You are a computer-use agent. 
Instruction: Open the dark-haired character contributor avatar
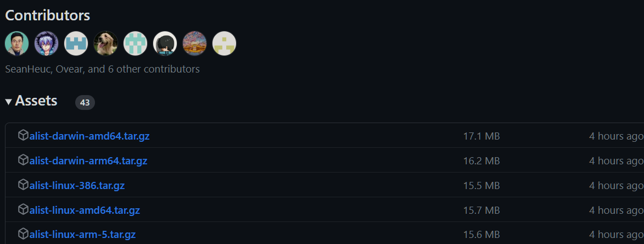click(165, 43)
